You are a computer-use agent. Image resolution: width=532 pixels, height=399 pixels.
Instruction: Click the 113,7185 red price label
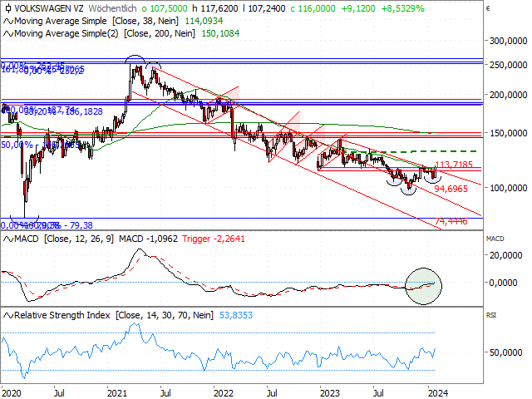click(x=454, y=165)
